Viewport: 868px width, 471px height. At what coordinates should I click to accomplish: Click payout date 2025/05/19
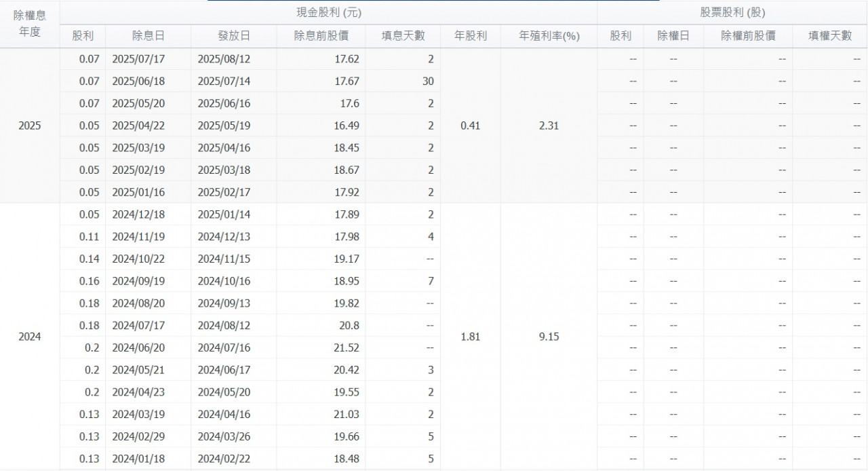(x=224, y=126)
